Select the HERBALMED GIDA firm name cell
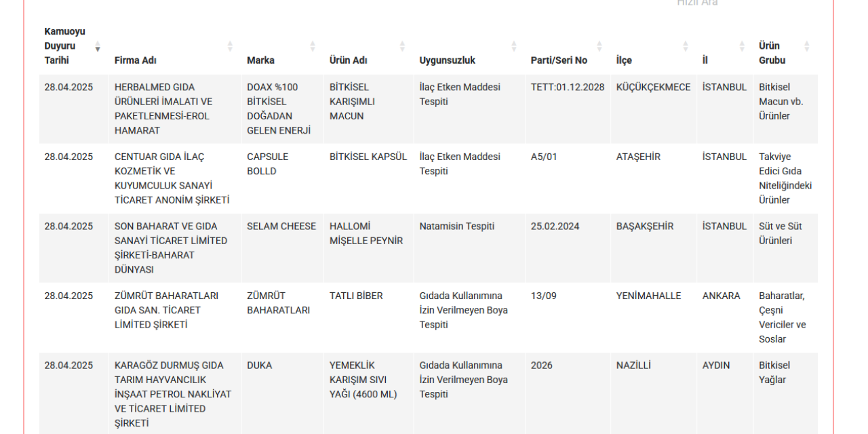 (163, 108)
